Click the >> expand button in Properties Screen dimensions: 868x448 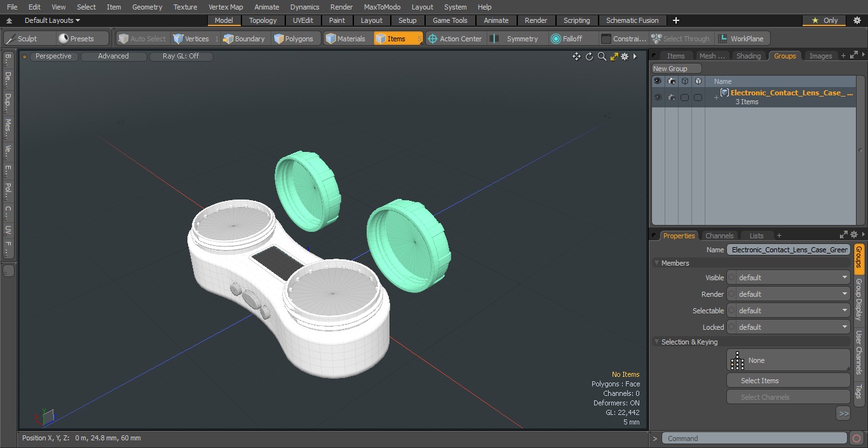[x=843, y=414]
